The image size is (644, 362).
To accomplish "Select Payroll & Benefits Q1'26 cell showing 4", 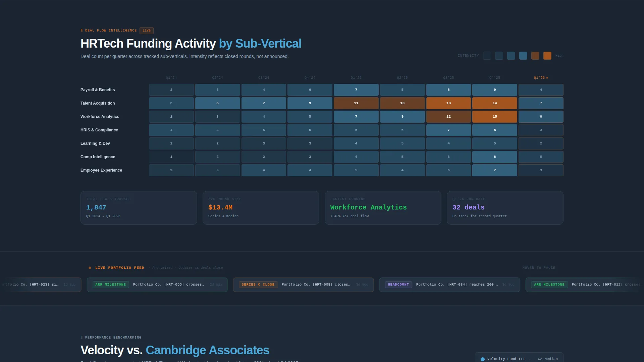I will (541, 90).
